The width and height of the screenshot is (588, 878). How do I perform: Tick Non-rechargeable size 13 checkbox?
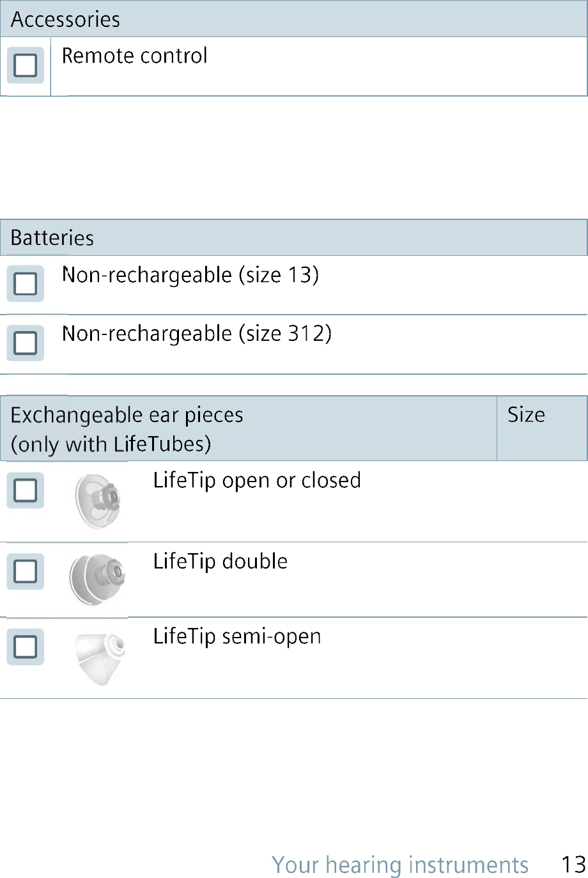(x=26, y=284)
